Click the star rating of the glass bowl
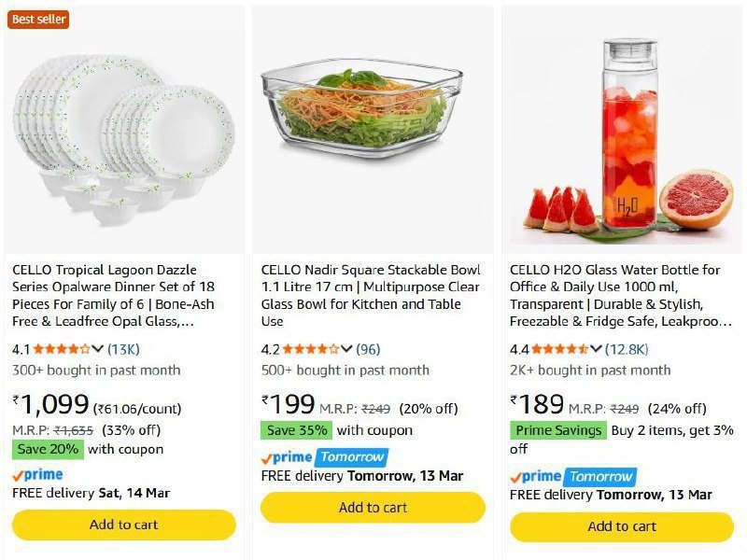Screen dimensions: 747x560 pos(310,349)
